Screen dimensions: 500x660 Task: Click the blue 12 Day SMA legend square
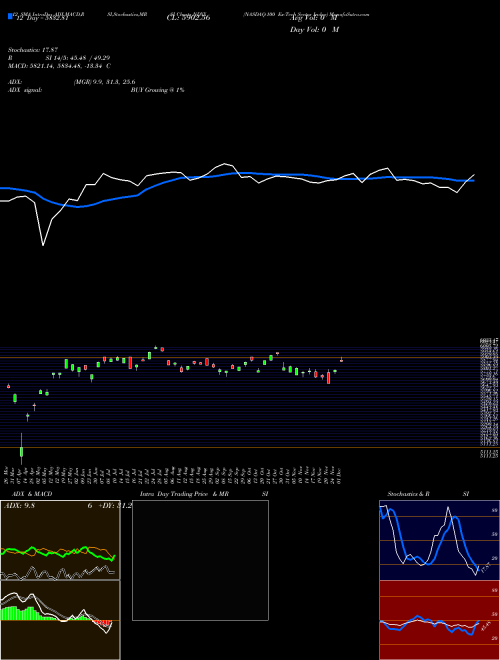(11, 17)
